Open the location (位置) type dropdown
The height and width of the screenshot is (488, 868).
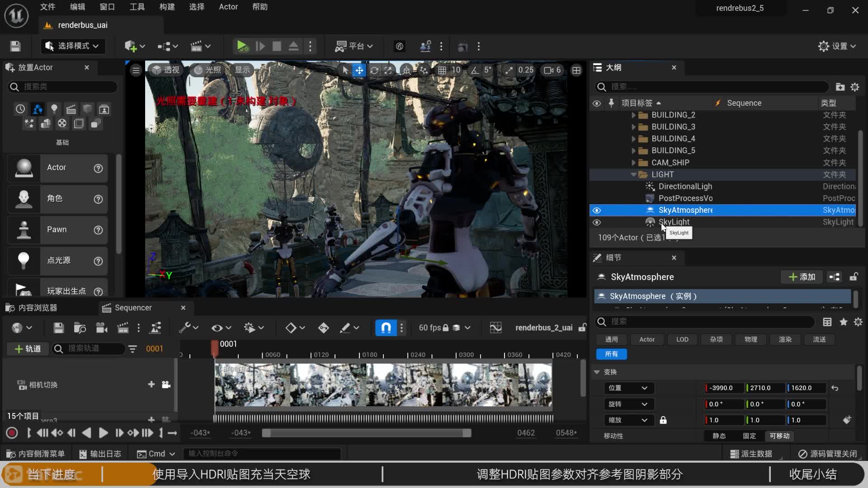pyautogui.click(x=628, y=388)
